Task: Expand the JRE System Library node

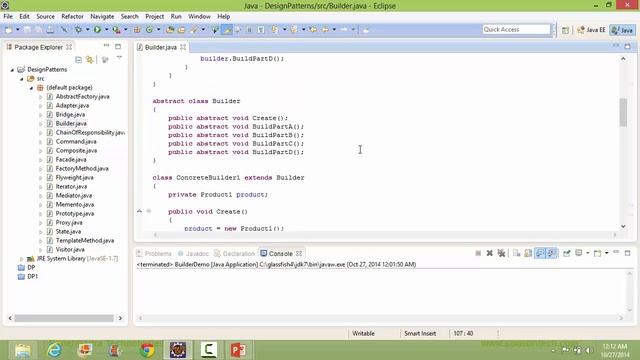Action: (22, 259)
